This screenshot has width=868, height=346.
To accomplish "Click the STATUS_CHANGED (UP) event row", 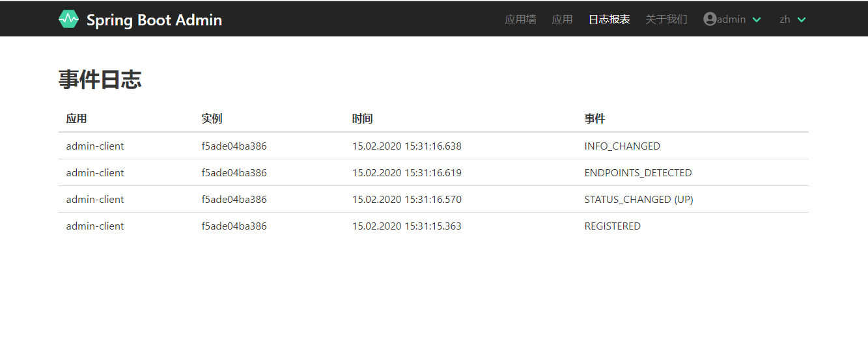I will click(638, 200).
